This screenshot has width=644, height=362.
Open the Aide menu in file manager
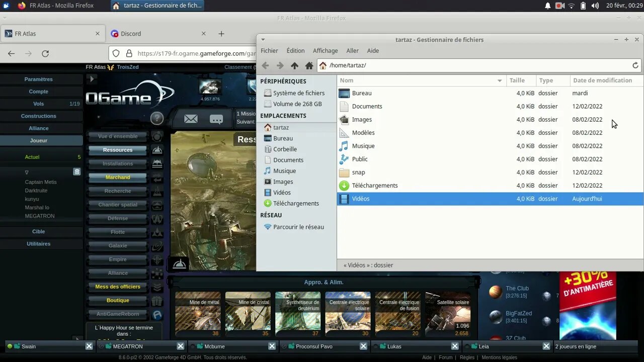(373, 51)
